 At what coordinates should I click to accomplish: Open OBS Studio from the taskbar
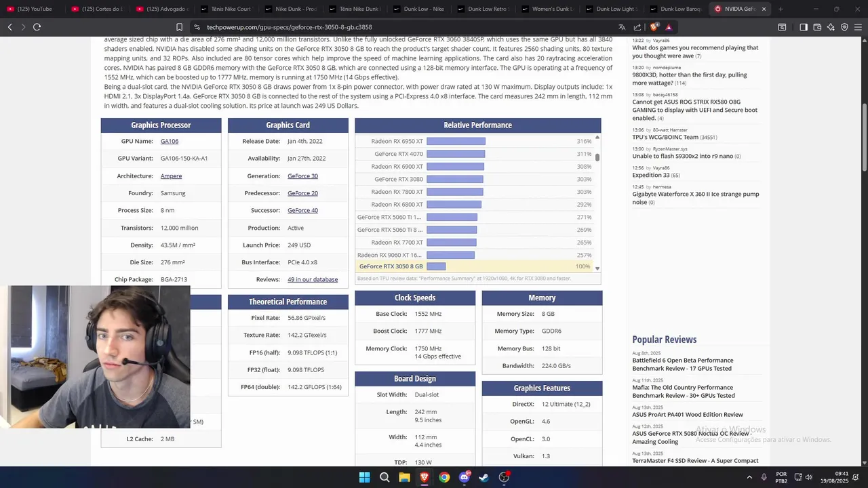click(504, 477)
